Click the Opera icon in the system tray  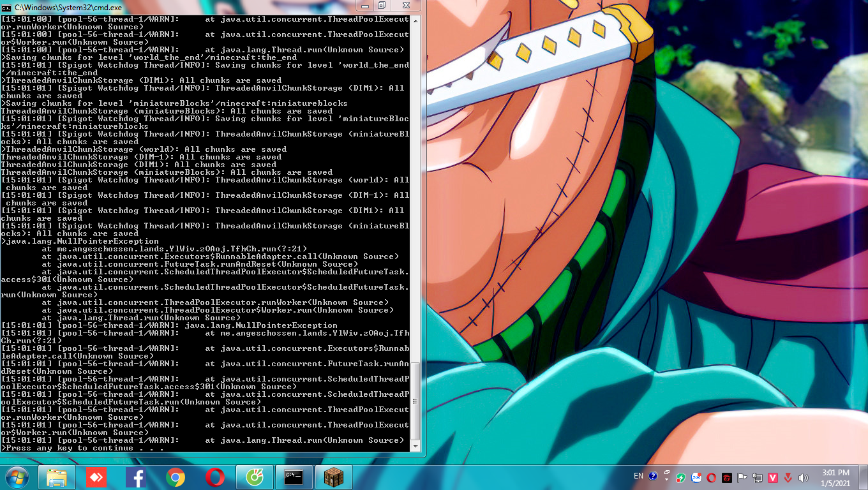click(712, 477)
